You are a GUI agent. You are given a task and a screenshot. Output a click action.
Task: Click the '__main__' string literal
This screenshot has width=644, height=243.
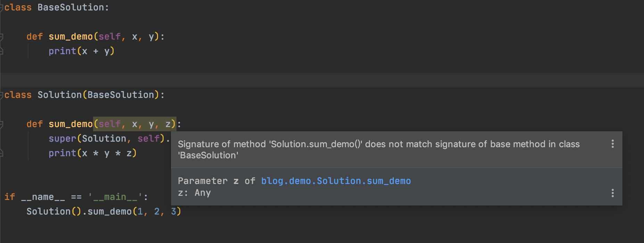[x=115, y=197]
